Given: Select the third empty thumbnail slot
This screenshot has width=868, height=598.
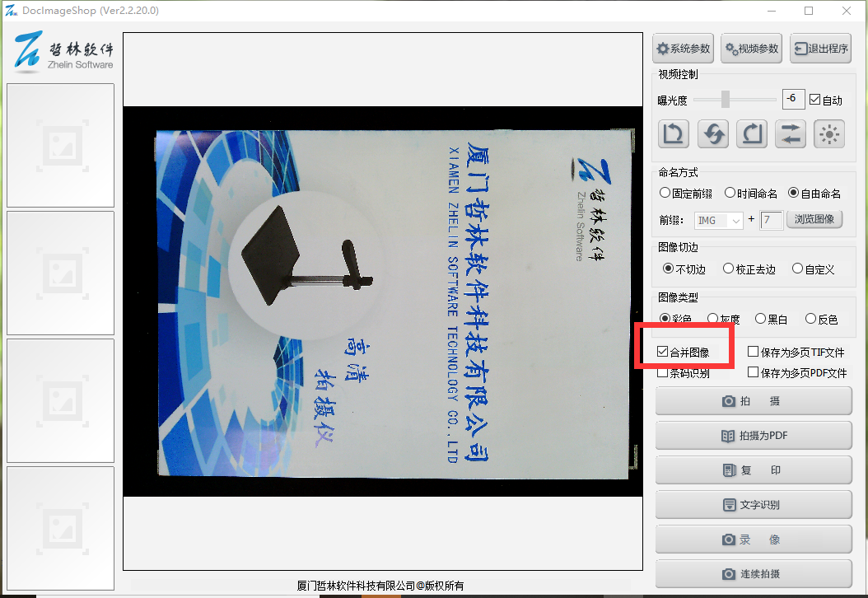Looking at the screenshot, I should coord(60,401).
